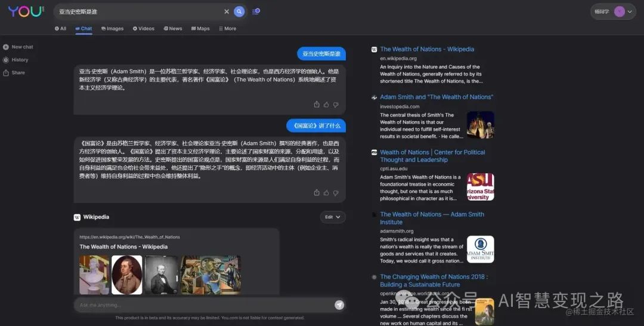Image resolution: width=644 pixels, height=326 pixels.
Task: Switch to the All tab
Action: point(60,29)
